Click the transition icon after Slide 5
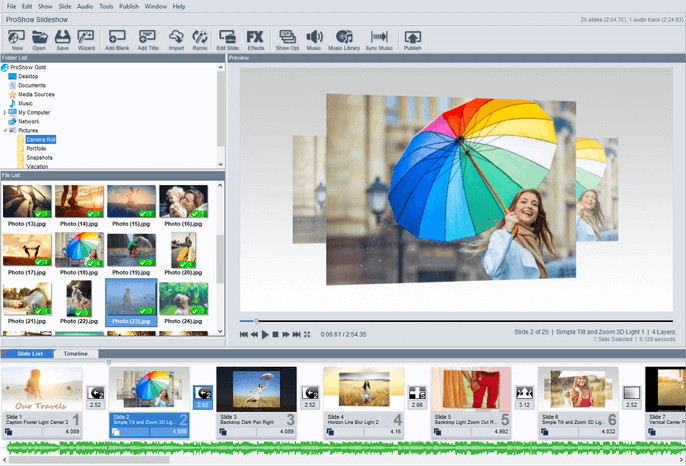Screen dimensions: 686x466 point(524,393)
